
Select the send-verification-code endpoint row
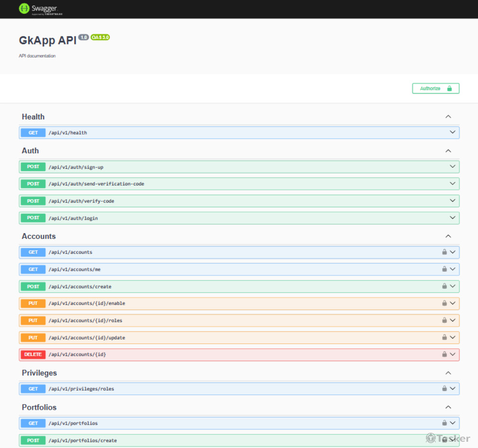(239, 184)
